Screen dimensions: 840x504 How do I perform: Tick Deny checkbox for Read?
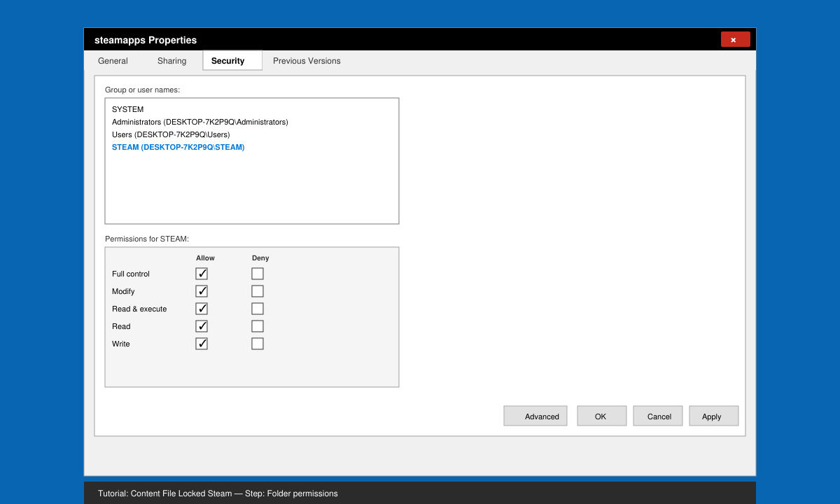[x=258, y=326]
